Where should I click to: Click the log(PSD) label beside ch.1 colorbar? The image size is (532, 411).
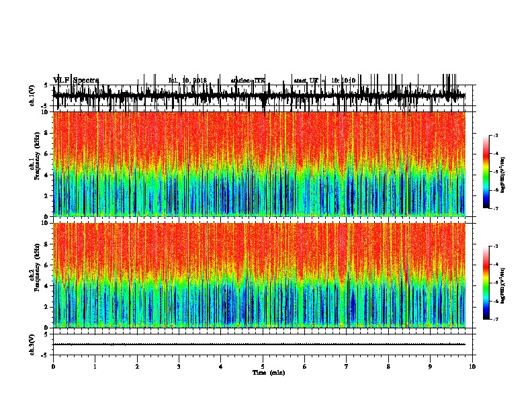pyautogui.click(x=503, y=175)
